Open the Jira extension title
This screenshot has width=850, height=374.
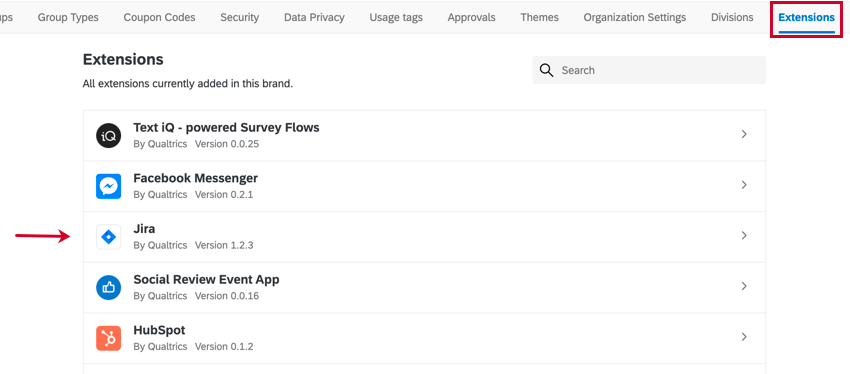144,229
